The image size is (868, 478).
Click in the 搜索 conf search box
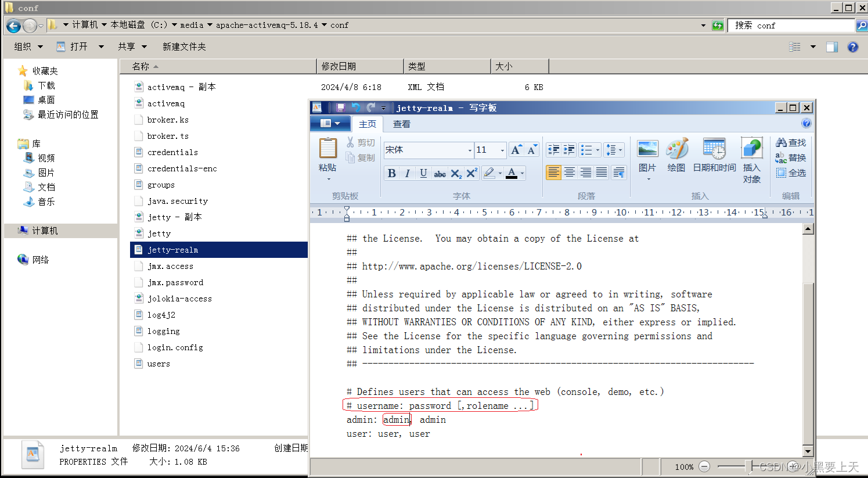click(791, 26)
